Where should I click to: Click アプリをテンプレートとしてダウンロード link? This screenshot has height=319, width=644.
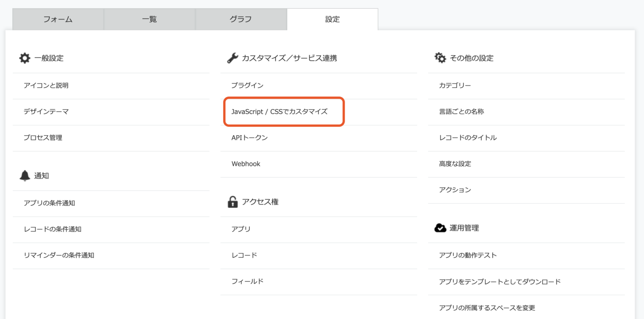click(499, 282)
